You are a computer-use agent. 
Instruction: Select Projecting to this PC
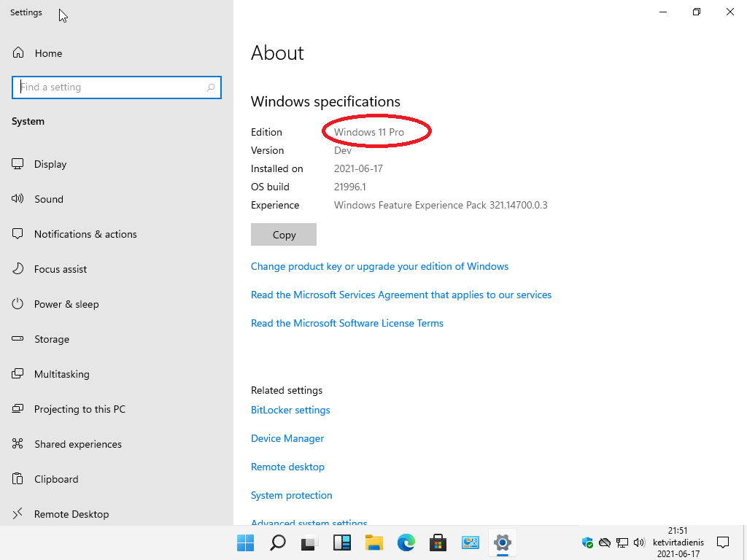[x=80, y=409]
